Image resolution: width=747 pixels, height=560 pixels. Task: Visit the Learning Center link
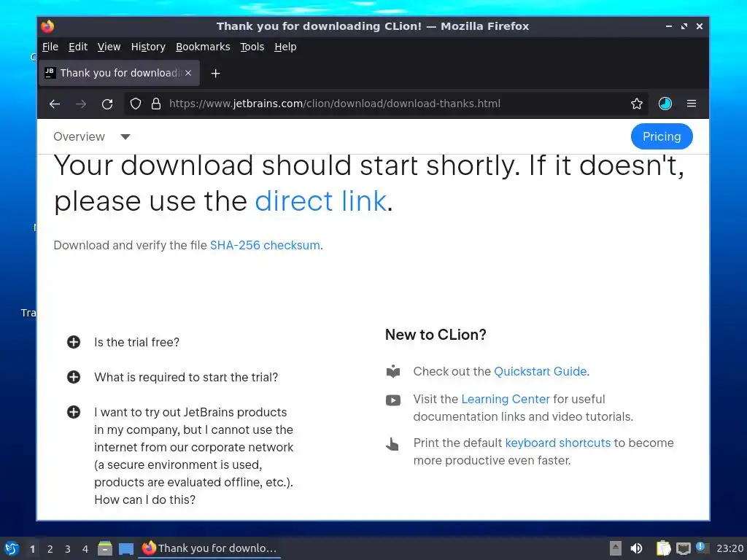point(506,399)
